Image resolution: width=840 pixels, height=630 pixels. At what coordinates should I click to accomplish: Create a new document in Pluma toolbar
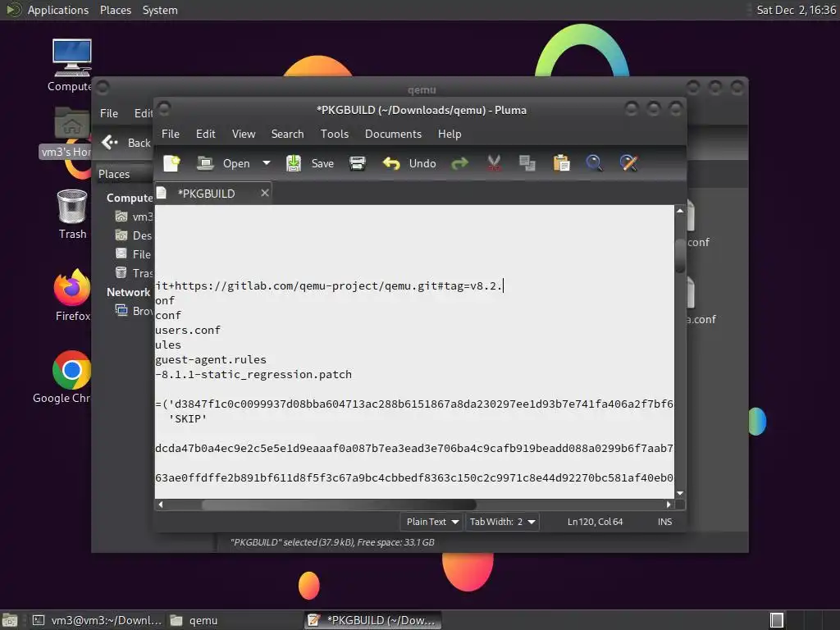171,163
